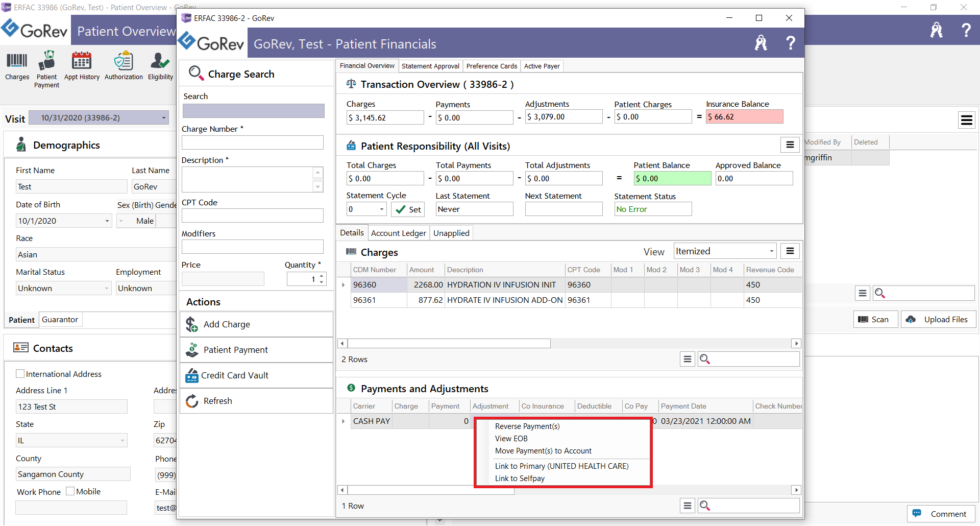
Task: Toggle the Mobile checkbox
Action: (70, 491)
